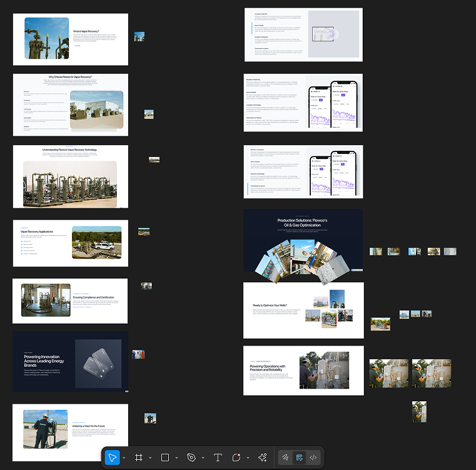
Task: Select the Move tool in the toolbar
Action: [113, 457]
